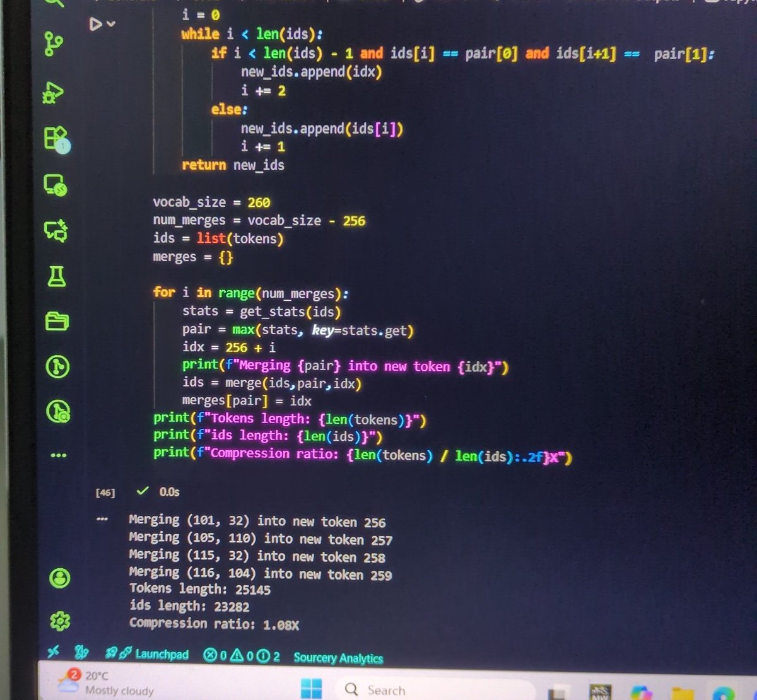Click the source control graph status icon
Image resolution: width=757 pixels, height=700 pixels.
coord(81,652)
